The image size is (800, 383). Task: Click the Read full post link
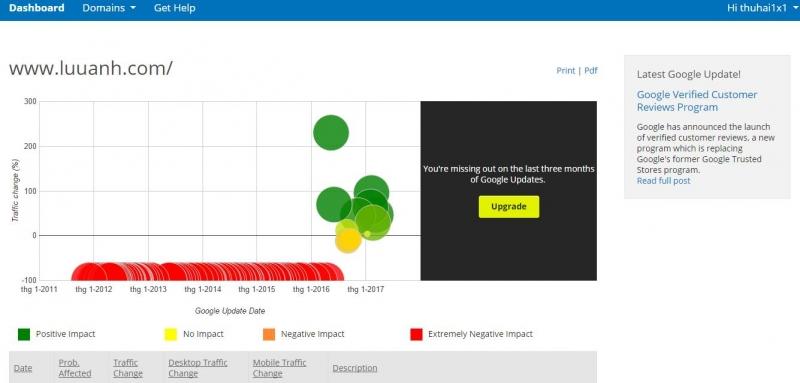pos(663,181)
